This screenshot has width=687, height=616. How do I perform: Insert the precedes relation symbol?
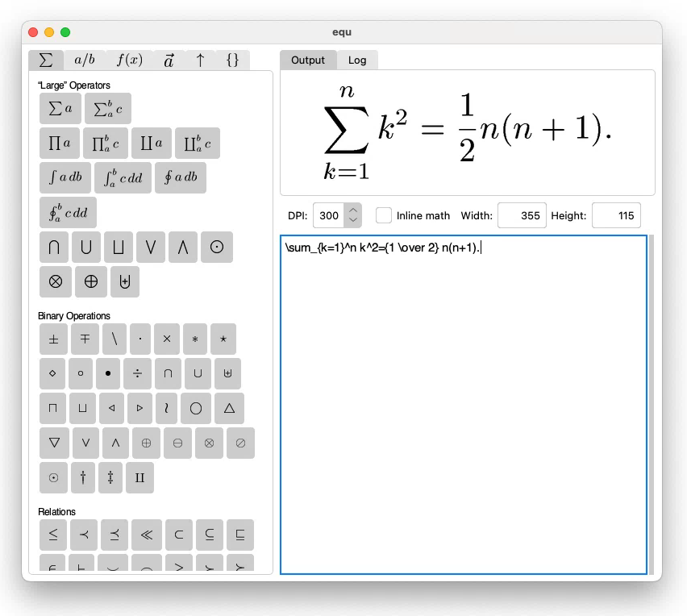point(84,535)
